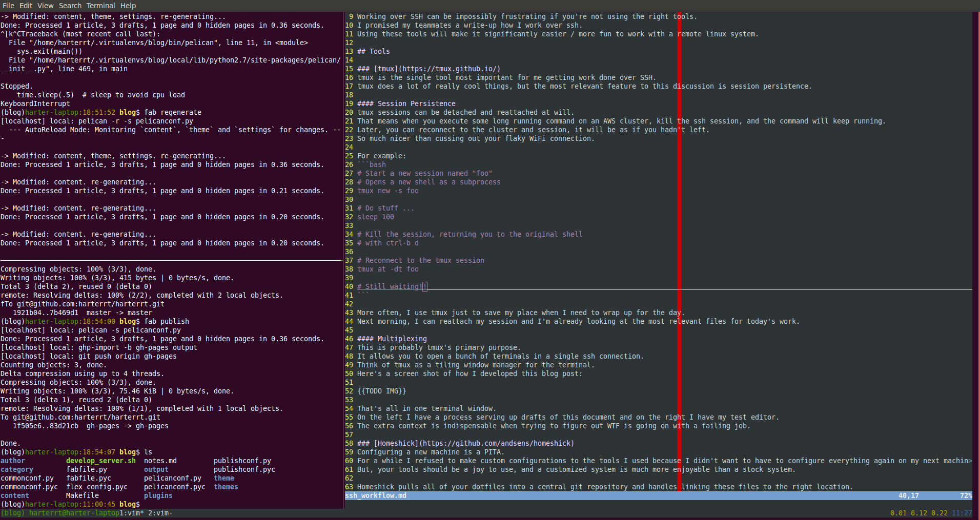This screenshot has width=980, height=520.
Task: Click 'publishconf.pyc' in ls output
Action: click(x=244, y=469)
